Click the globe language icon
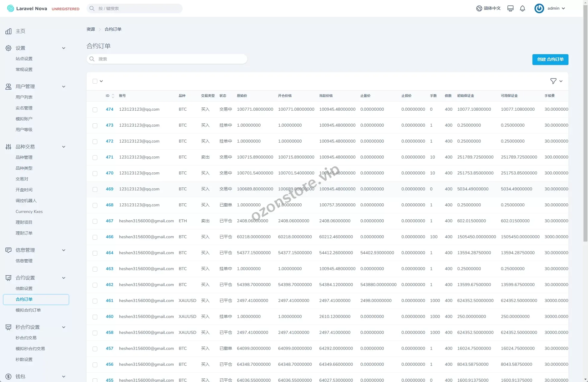Screen dimensions: 588x382 pos(479,8)
